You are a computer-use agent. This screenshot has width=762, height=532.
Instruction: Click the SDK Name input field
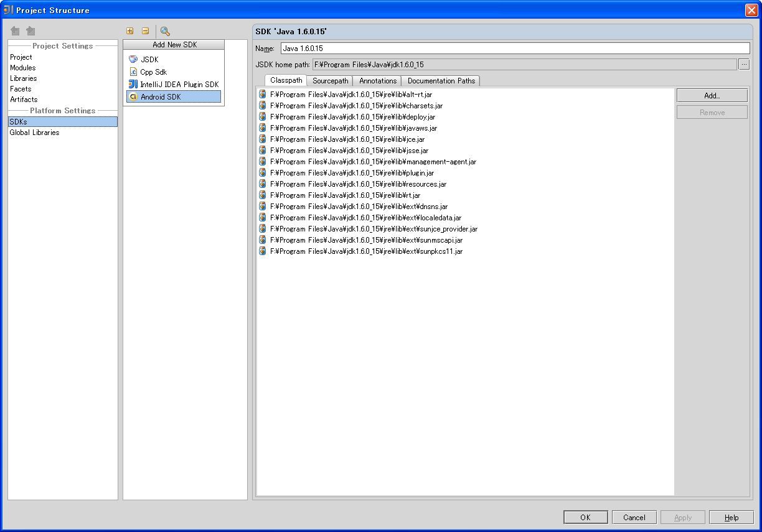click(515, 49)
